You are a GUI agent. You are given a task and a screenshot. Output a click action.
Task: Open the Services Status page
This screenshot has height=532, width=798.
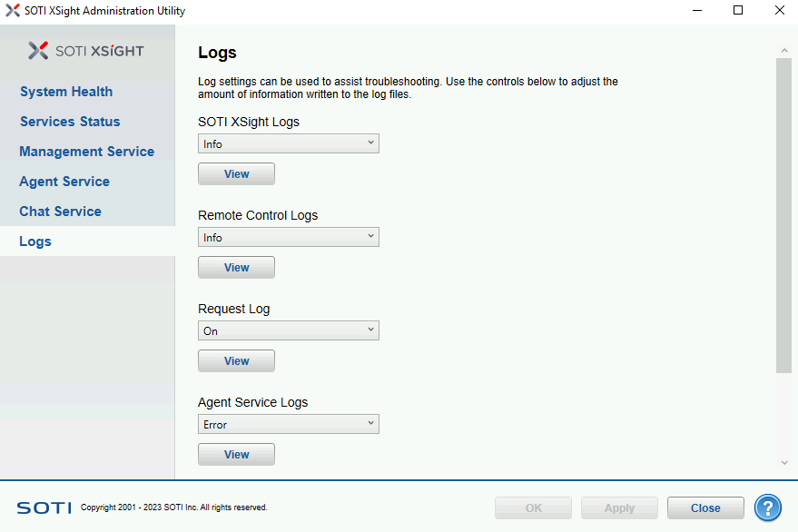point(70,122)
